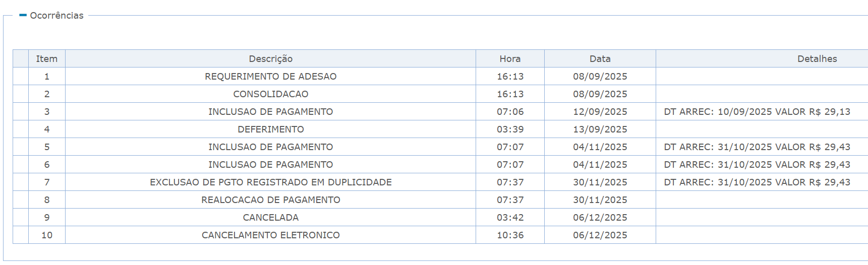The height and width of the screenshot is (265, 868).
Task: Select the CANCELADA row description
Action: [270, 218]
